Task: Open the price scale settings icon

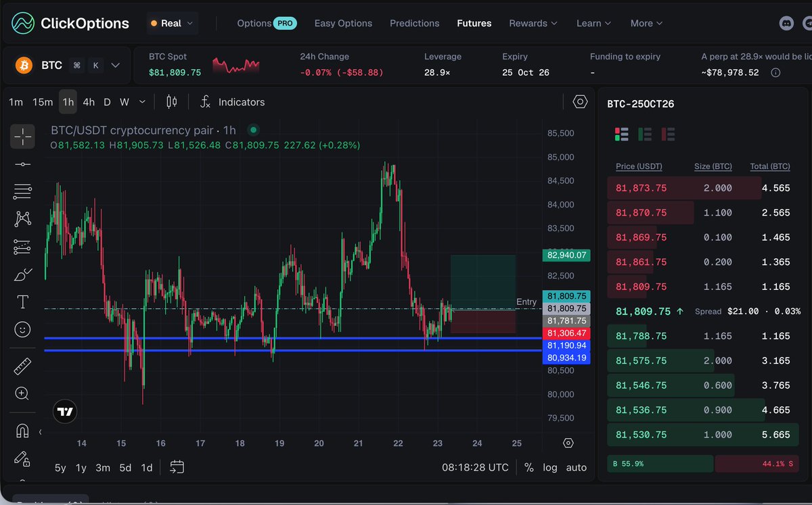Action: 568,443
